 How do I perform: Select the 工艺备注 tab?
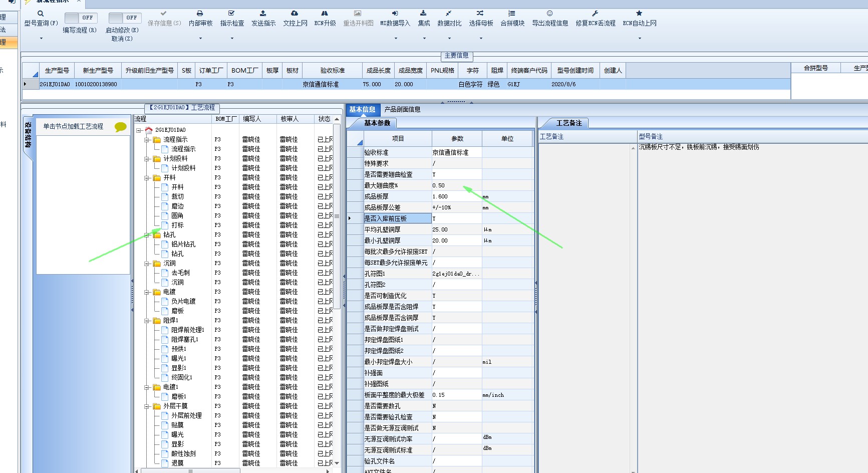pyautogui.click(x=569, y=123)
